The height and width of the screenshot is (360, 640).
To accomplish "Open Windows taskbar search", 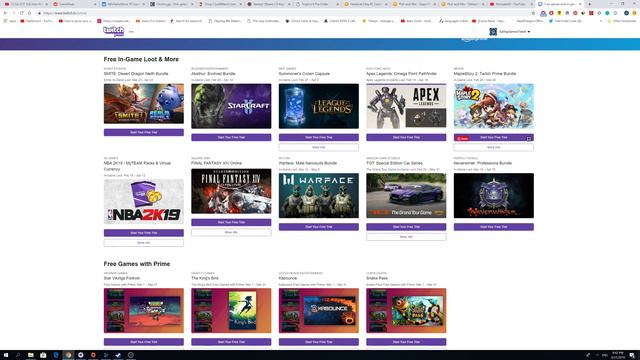I will point(18,355).
